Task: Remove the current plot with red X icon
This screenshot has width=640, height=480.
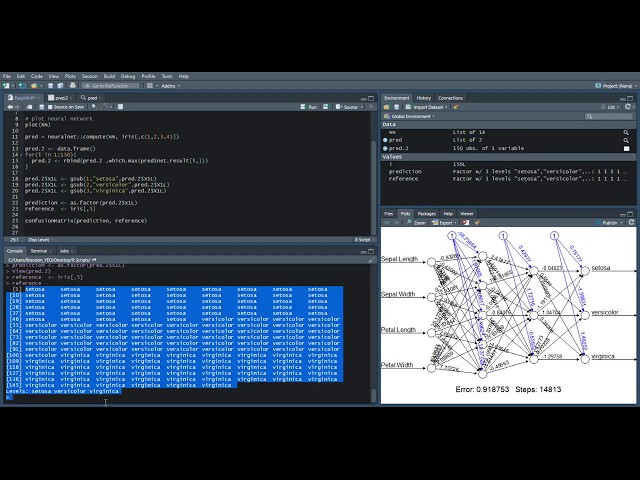Action: tap(466, 222)
